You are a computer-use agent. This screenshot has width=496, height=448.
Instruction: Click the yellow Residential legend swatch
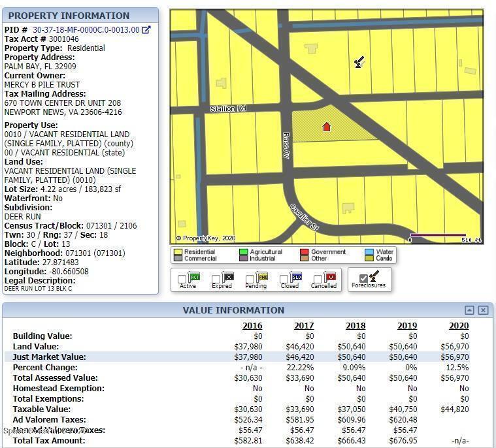click(x=177, y=252)
